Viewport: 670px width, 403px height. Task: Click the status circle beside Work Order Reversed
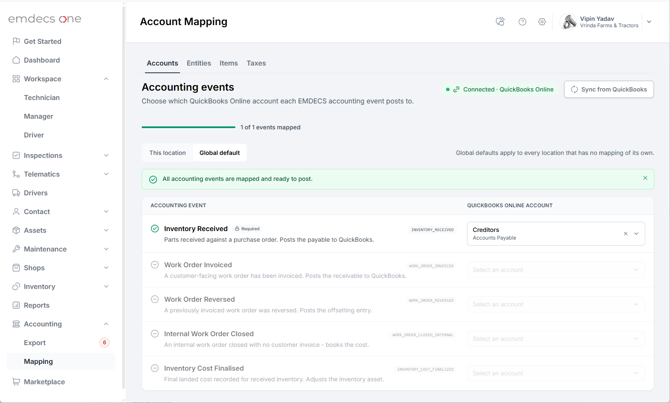pos(155,299)
